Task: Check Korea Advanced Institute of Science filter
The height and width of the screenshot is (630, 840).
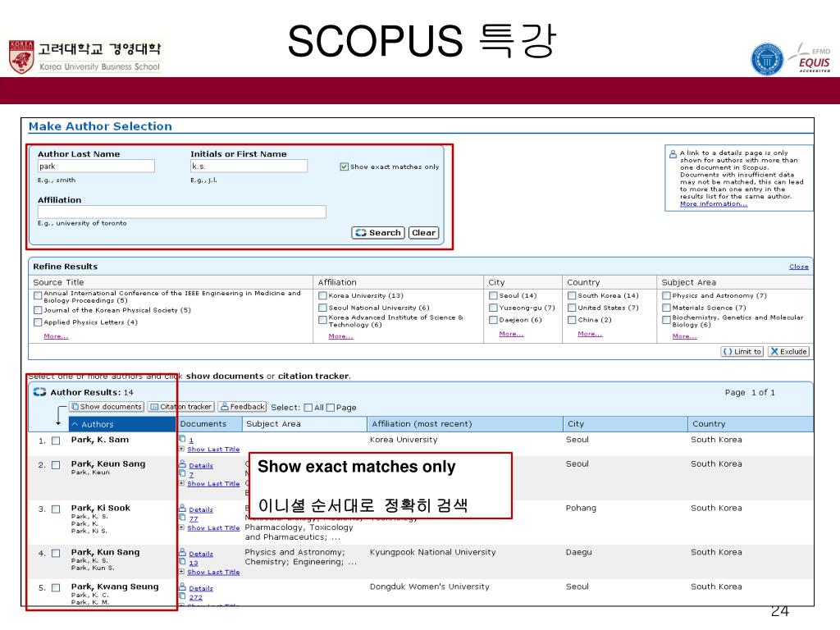Action: point(322,320)
